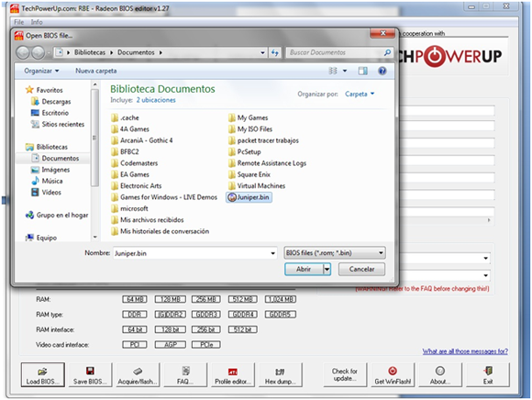The height and width of the screenshot is (400, 532).
Task: Select Equipo in the sidebar
Action: 41,238
